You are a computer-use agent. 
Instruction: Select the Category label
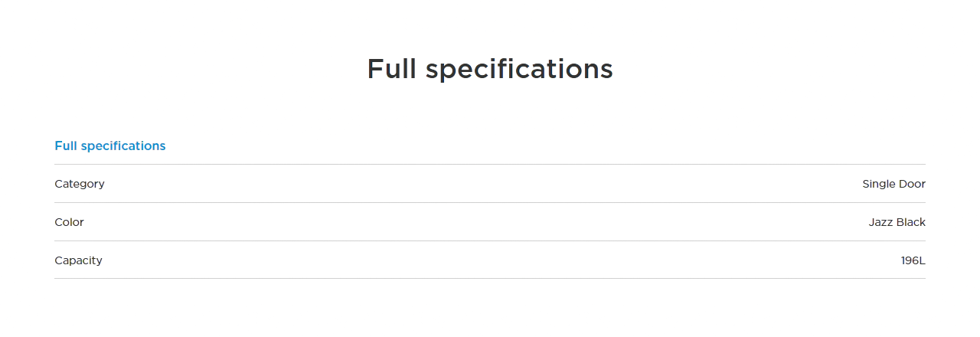click(80, 184)
